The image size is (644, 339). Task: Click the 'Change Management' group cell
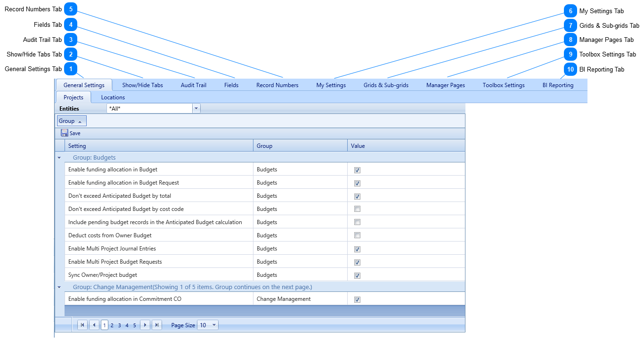[x=300, y=299]
